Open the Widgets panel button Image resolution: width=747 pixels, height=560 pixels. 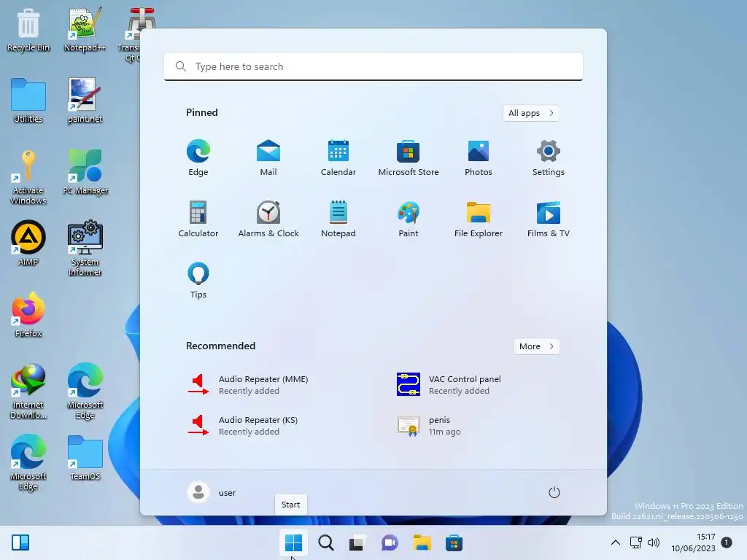click(20, 542)
